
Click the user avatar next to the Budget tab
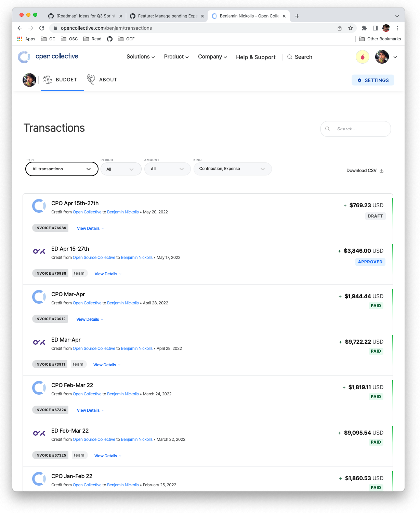tap(29, 80)
